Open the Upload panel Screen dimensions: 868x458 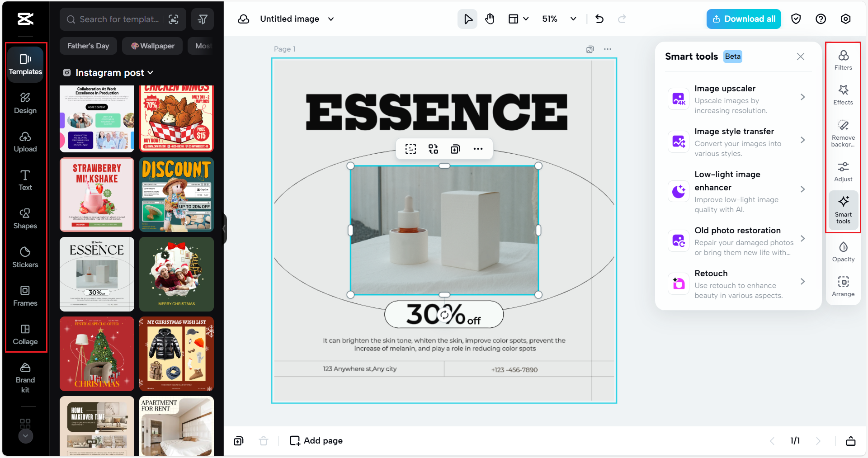coord(25,142)
